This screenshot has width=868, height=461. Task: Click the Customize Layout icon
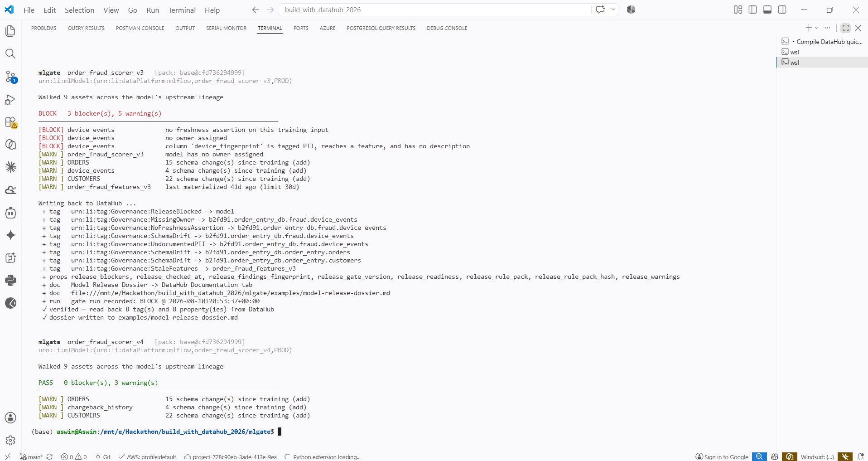click(x=738, y=10)
